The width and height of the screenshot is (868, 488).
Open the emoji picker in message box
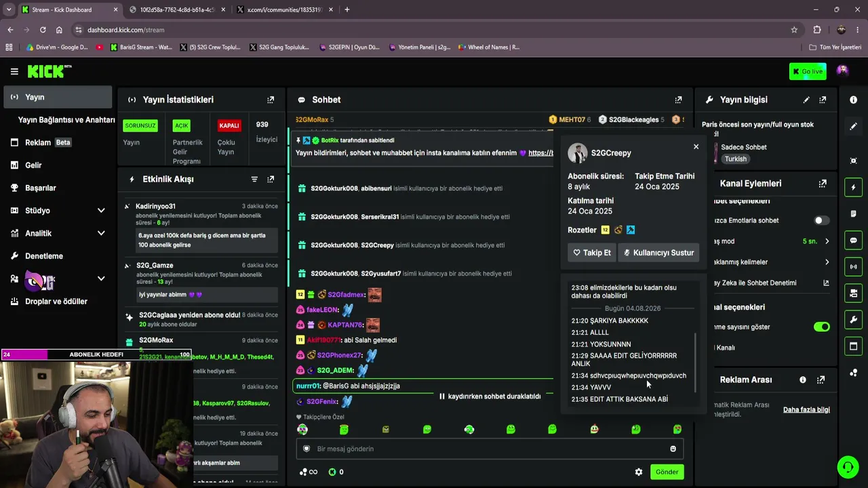coord(673,449)
